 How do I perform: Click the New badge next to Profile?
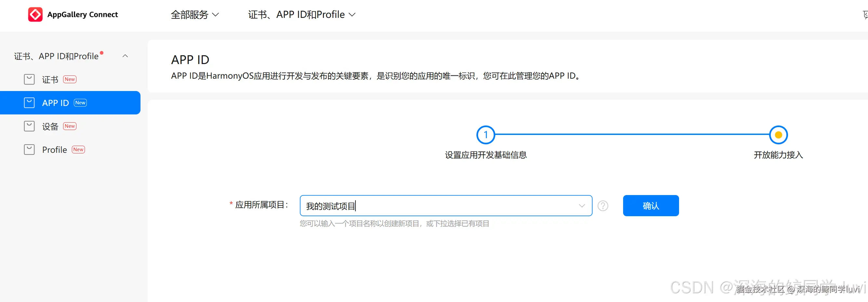coord(78,150)
